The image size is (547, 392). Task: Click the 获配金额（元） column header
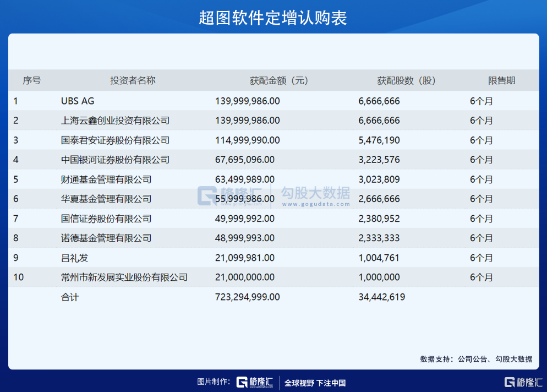point(279,80)
